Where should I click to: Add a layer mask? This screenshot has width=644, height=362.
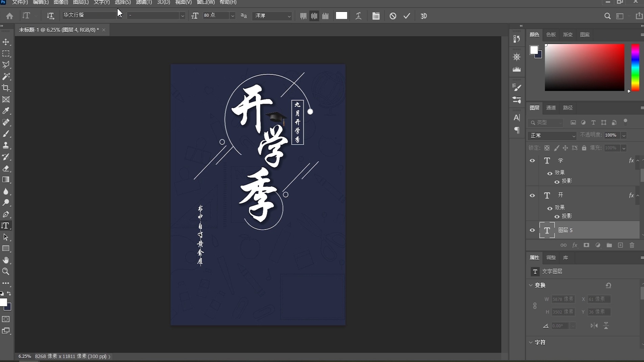click(586, 245)
